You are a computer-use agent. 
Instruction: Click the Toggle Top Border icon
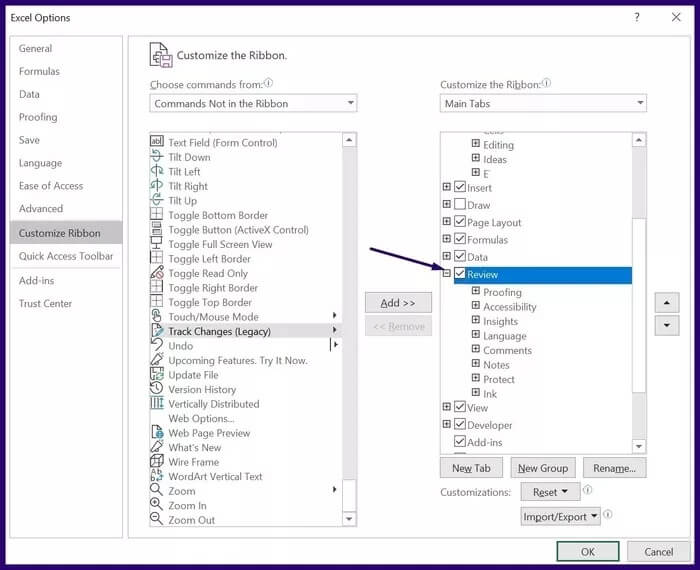157,301
